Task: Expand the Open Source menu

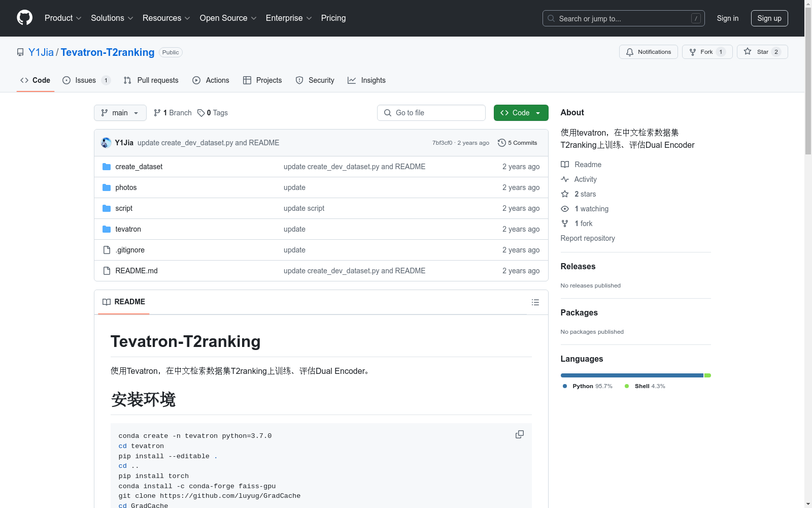Action: tap(228, 18)
